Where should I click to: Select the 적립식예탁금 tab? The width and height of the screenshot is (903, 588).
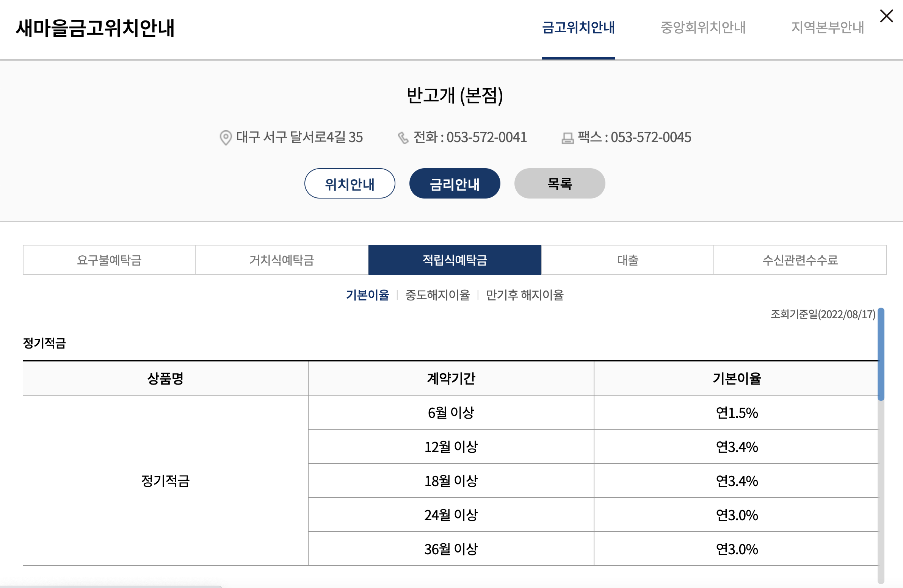tap(455, 260)
